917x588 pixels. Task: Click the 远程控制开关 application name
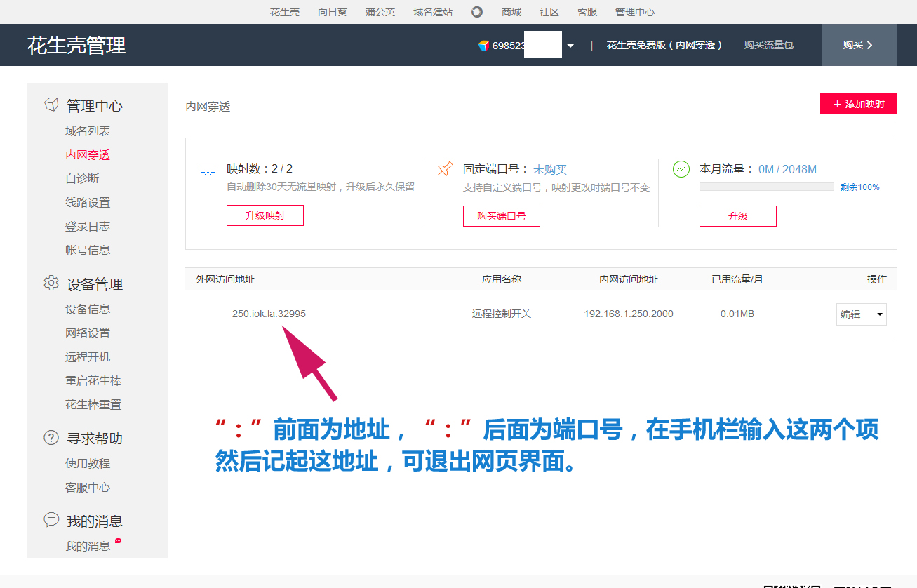tap(502, 314)
